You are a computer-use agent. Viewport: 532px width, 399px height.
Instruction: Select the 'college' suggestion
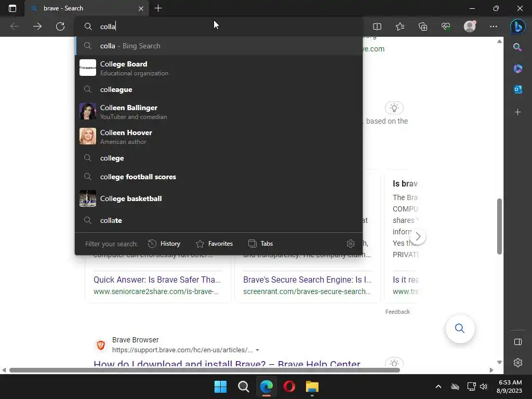point(219,158)
